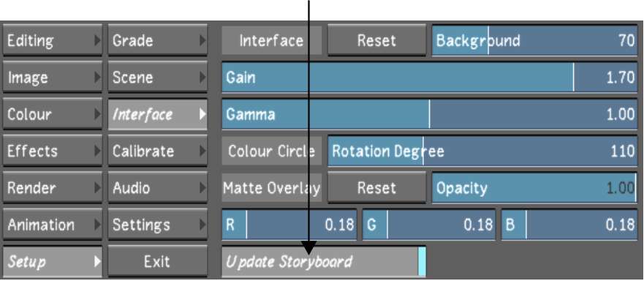Open the Audio submenu
The image size is (644, 281).
158,187
